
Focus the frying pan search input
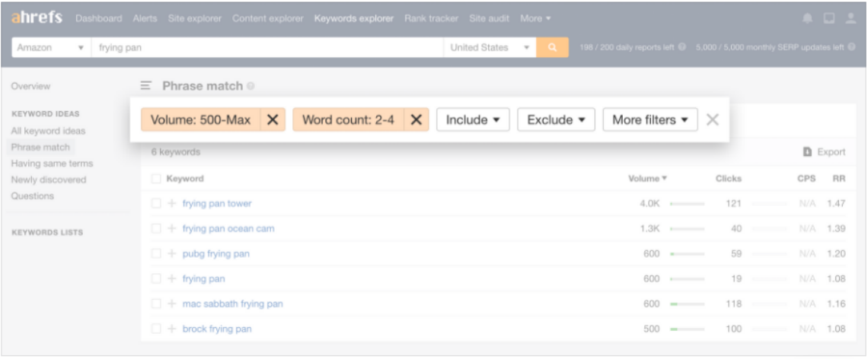[267, 48]
